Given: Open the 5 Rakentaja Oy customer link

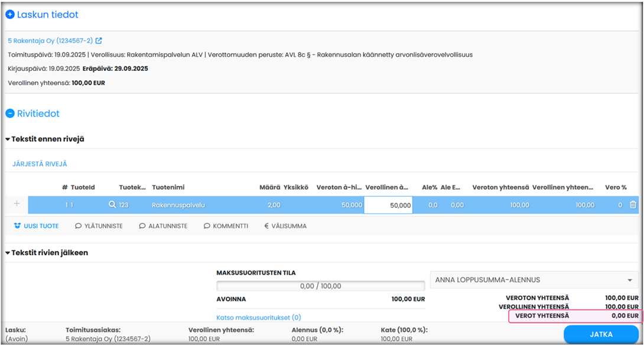Looking at the screenshot, I should (50, 41).
